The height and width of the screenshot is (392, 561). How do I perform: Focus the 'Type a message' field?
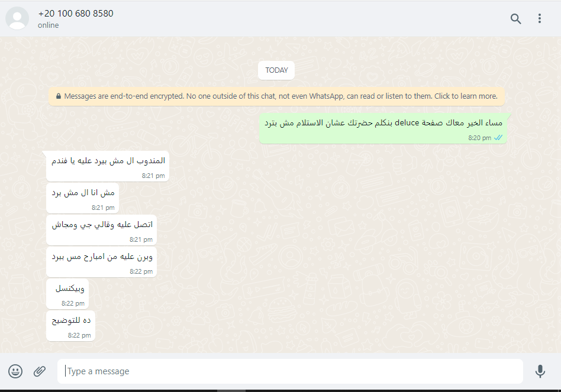click(x=290, y=371)
